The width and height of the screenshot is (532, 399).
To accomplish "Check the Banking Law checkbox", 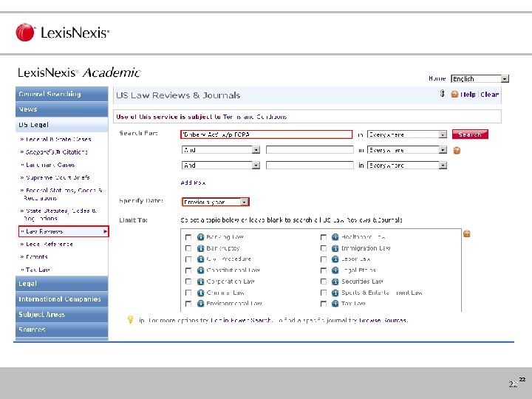I will pos(188,237).
